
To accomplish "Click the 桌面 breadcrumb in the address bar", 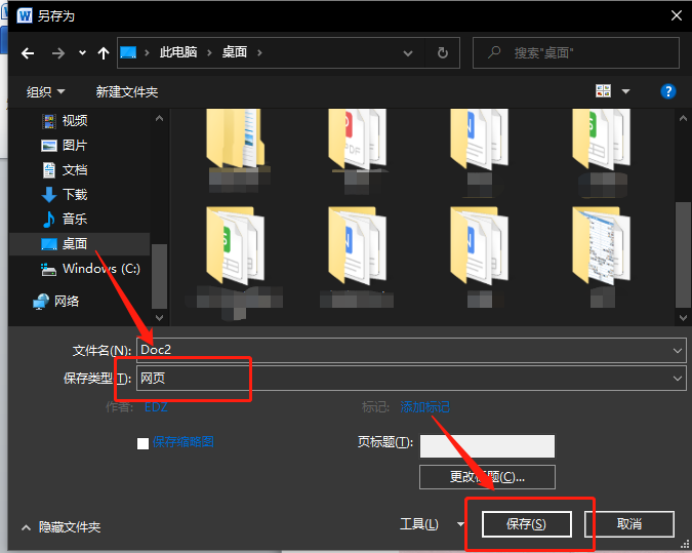I will [x=234, y=52].
